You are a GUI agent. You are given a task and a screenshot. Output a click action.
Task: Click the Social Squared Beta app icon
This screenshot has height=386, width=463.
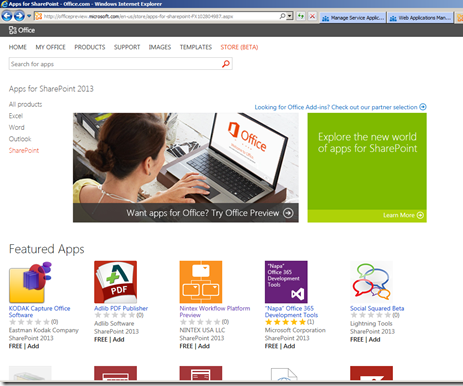(x=371, y=282)
